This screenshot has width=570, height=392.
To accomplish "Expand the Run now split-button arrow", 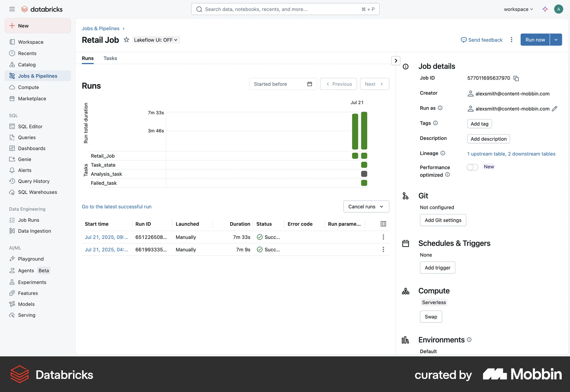I will (556, 39).
